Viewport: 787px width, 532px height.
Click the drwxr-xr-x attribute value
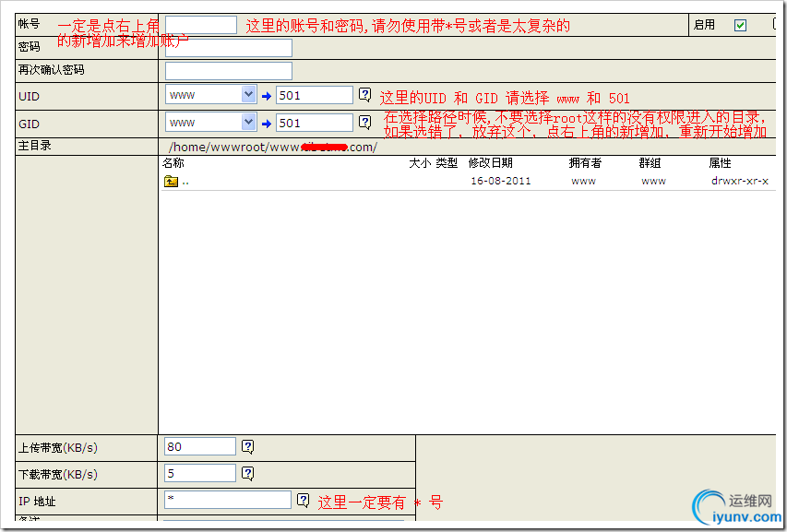click(740, 181)
